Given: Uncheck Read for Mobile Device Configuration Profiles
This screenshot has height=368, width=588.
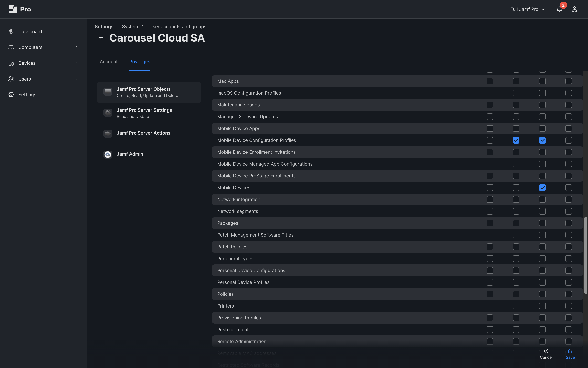Looking at the screenshot, I should click(x=516, y=140).
